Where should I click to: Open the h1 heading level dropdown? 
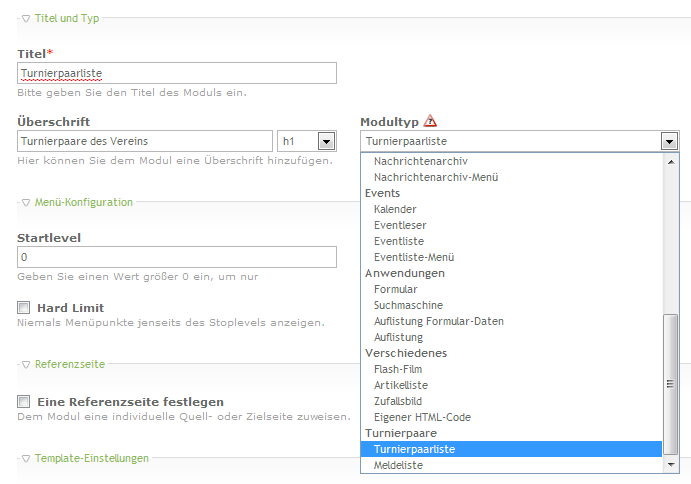point(305,141)
